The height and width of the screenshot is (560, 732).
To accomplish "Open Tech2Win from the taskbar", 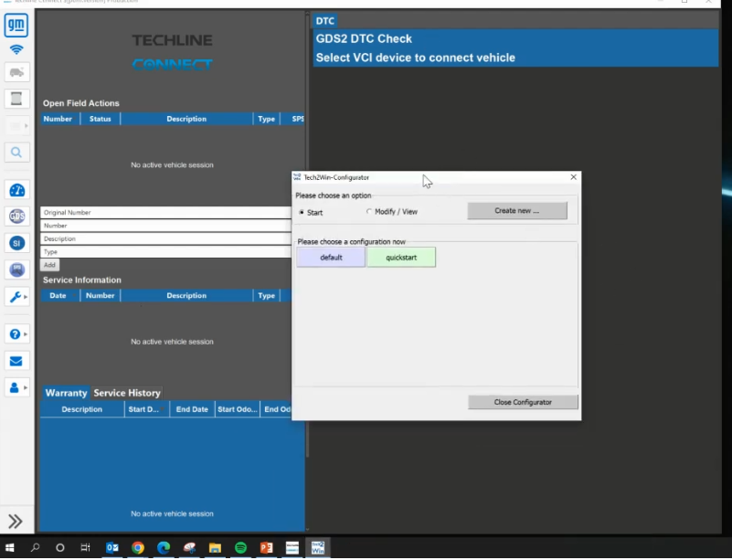I will pos(318,548).
